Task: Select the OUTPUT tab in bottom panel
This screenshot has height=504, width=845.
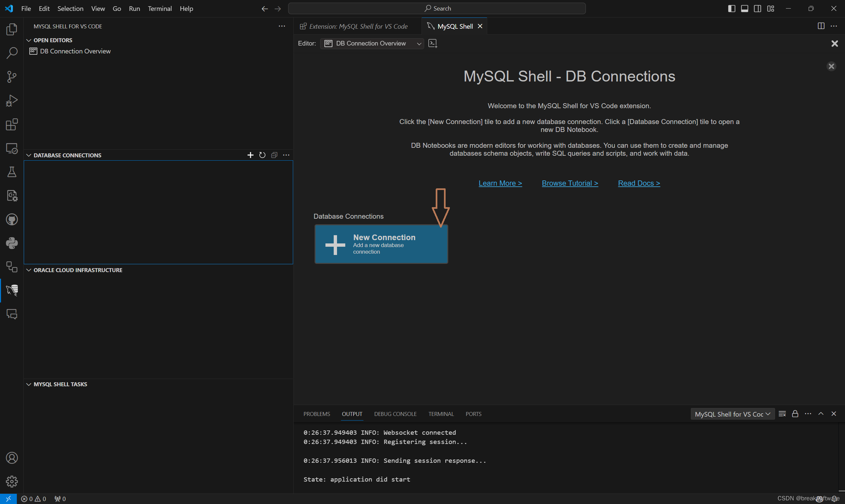Action: (352, 413)
